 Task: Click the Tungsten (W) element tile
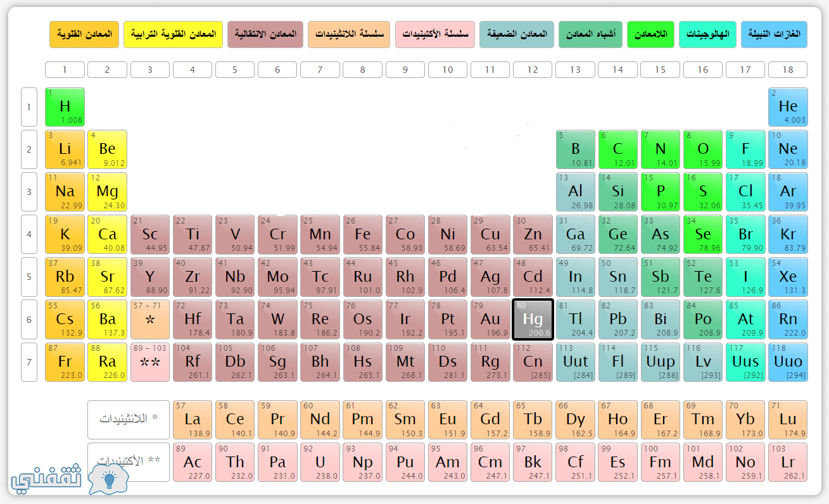[x=277, y=319]
